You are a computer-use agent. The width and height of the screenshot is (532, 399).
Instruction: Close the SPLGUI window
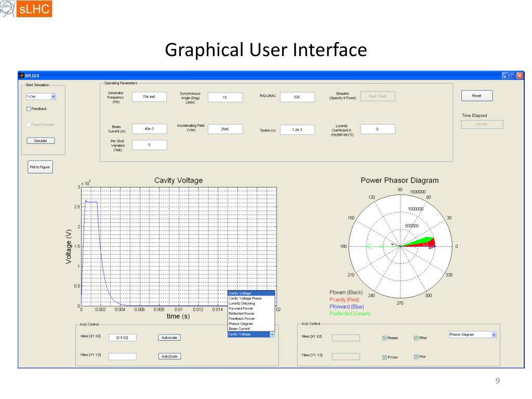click(x=520, y=76)
